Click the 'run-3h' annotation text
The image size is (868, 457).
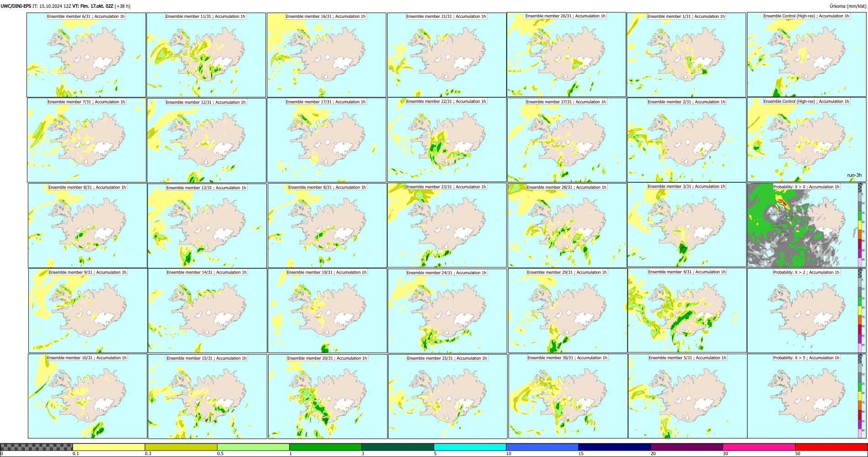854,175
